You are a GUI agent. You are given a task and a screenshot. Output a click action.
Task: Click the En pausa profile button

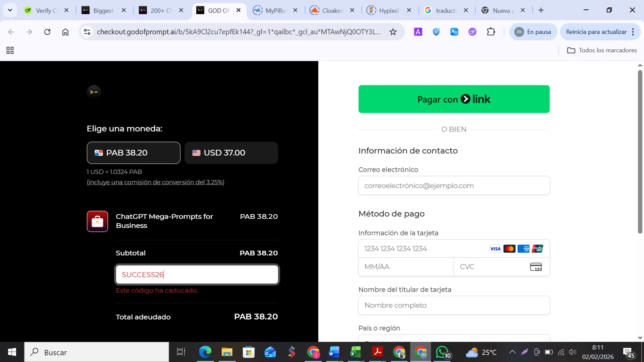pyautogui.click(x=533, y=32)
